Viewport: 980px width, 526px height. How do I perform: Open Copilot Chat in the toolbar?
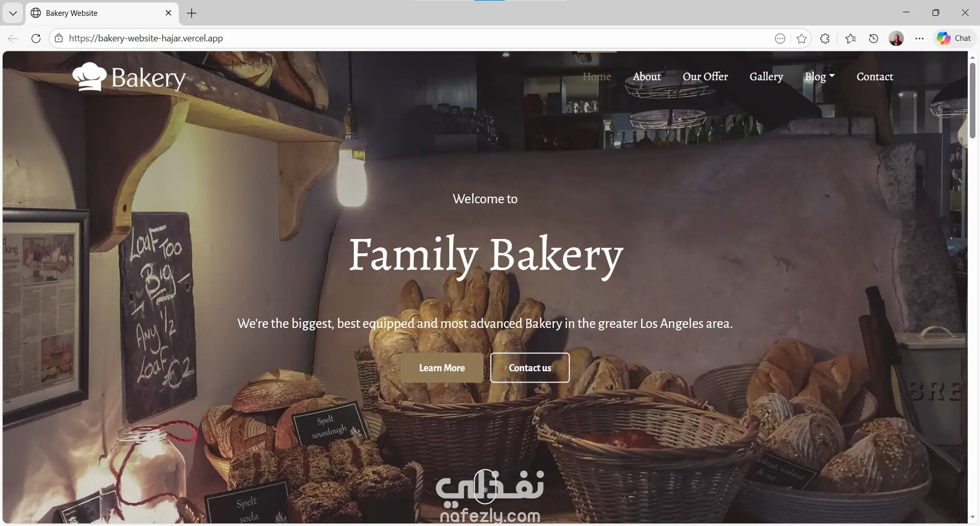coord(953,38)
